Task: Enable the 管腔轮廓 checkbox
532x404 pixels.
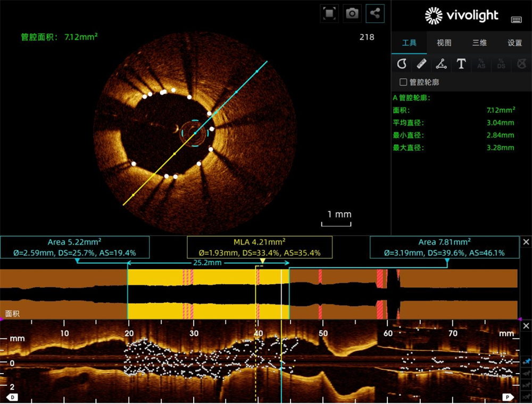Action: click(403, 82)
